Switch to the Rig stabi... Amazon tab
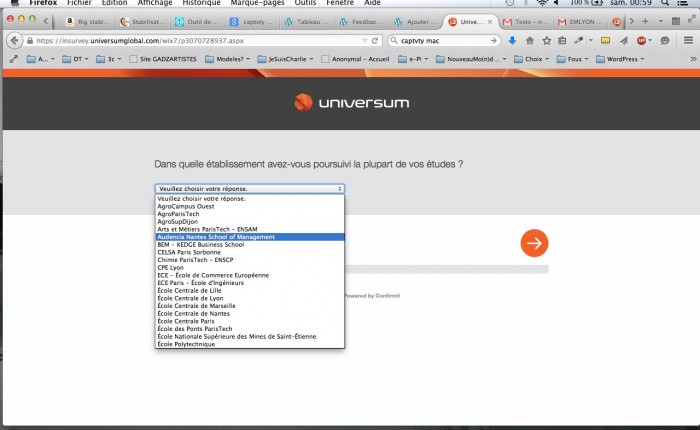Image resolution: width=700 pixels, height=430 pixels. click(x=88, y=21)
